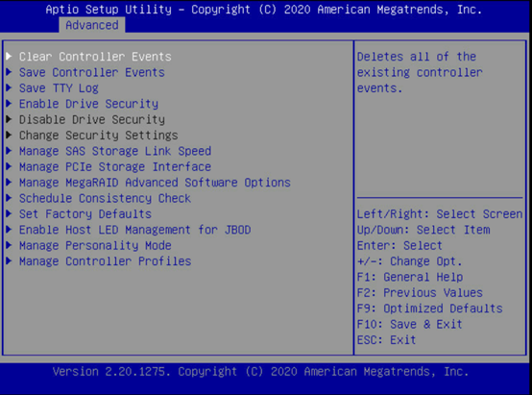The height and width of the screenshot is (395, 532).
Task: Open Manage SAS Storage Link Speed
Action: click(x=115, y=151)
